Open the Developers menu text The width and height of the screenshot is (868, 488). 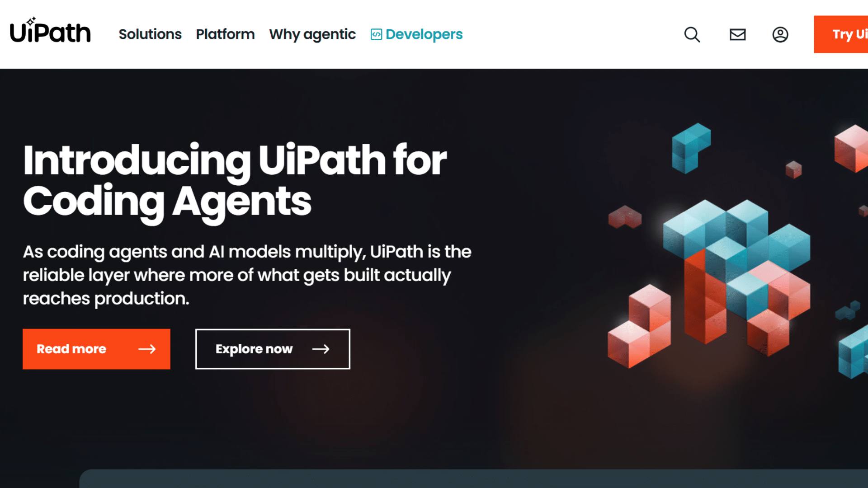point(424,34)
